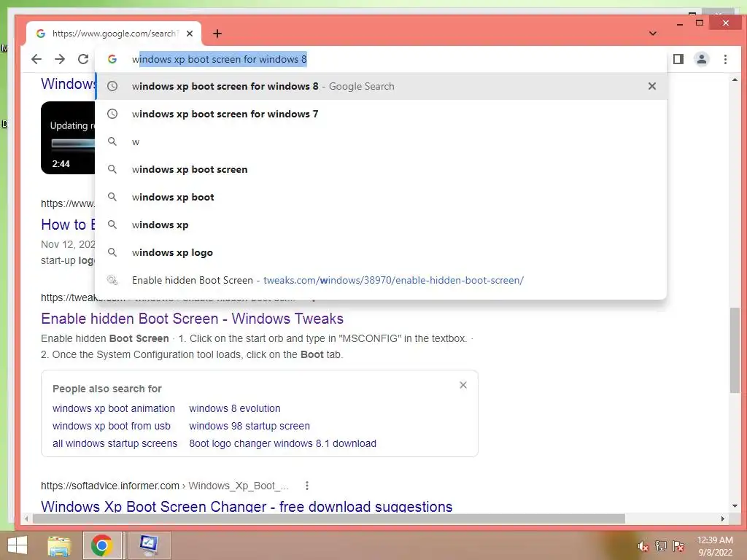Open tweaks.com 'Enable hidden Boot Screen' suggestion
Image resolution: width=747 pixels, height=560 pixels.
(381, 280)
